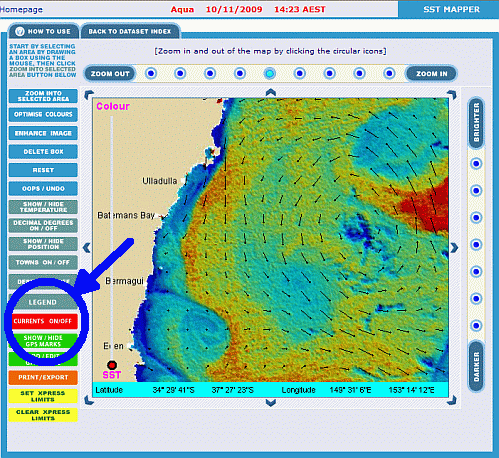Pan map down with bottom arrow
499x458 pixels.
point(271,403)
